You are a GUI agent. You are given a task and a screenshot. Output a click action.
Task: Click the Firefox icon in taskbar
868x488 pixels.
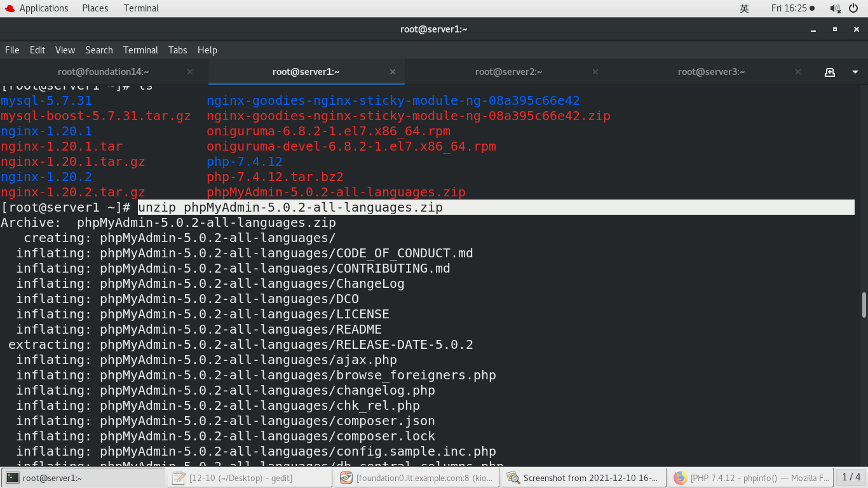pyautogui.click(x=681, y=478)
